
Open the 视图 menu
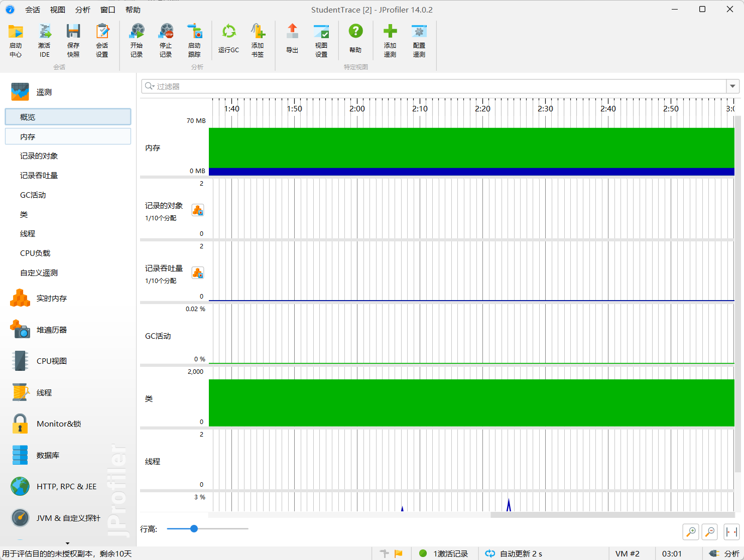pyautogui.click(x=58, y=10)
